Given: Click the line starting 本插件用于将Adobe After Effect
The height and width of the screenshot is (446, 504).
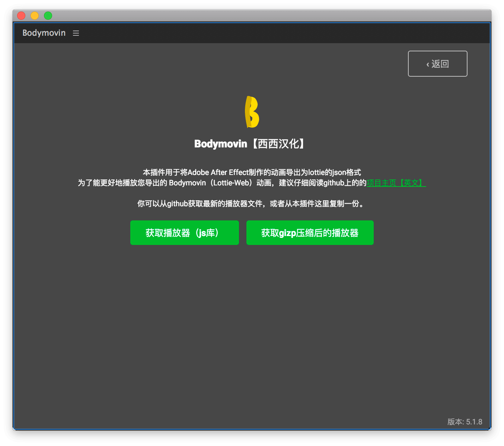Looking at the screenshot, I should [x=252, y=172].
